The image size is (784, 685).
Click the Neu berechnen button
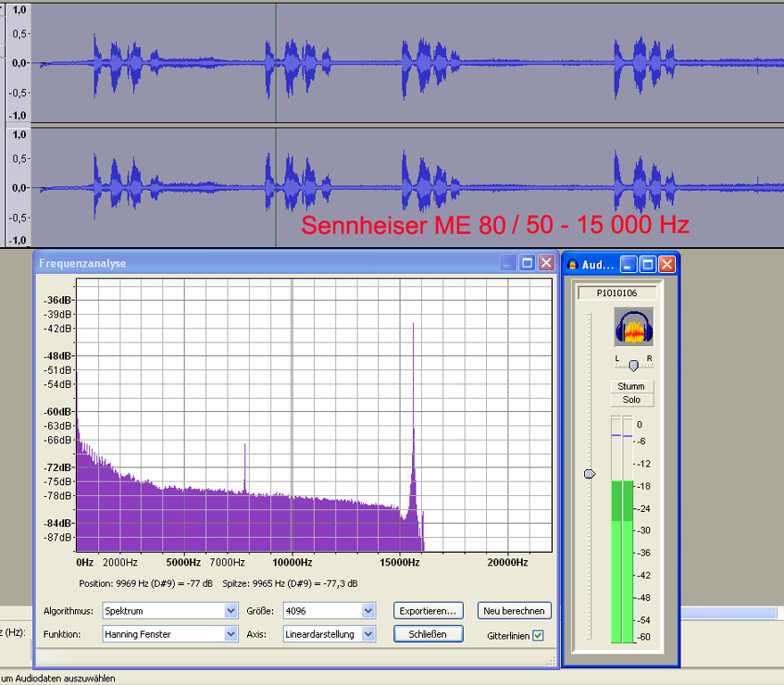(514, 610)
